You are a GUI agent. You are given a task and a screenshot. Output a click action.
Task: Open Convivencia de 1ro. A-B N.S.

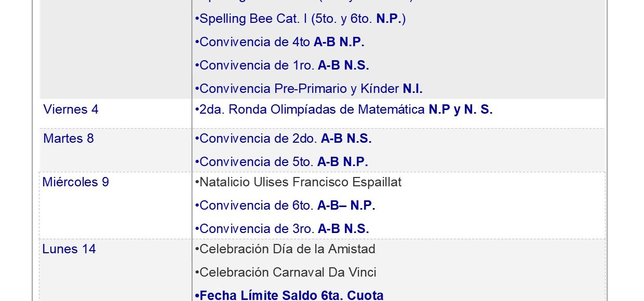click(282, 65)
